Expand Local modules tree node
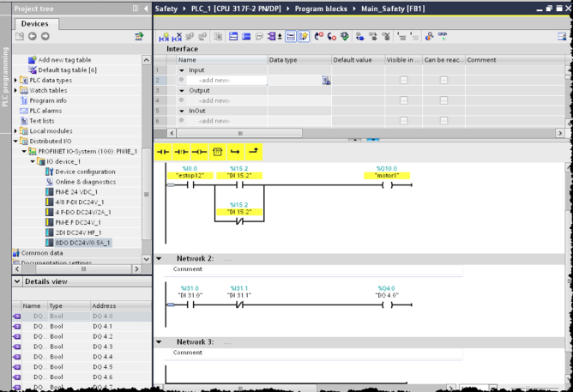573x392 pixels. (15, 130)
